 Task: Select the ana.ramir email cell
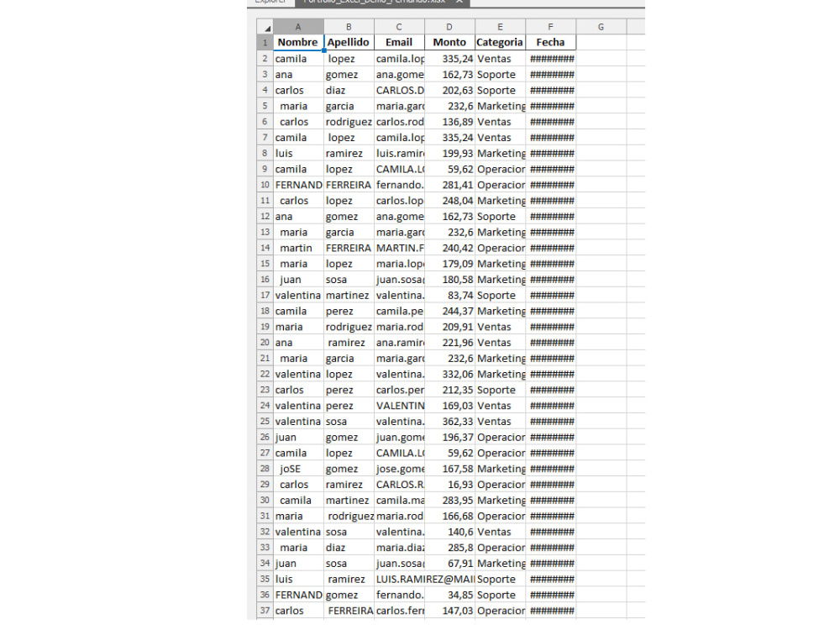(x=399, y=343)
